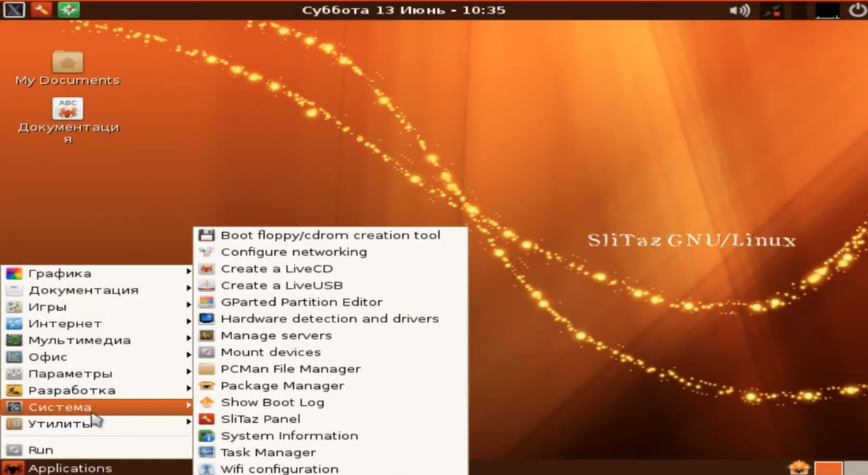This screenshot has width=868, height=475.
Task: Launch GParted Partition Editor entry
Action: coord(331,301)
